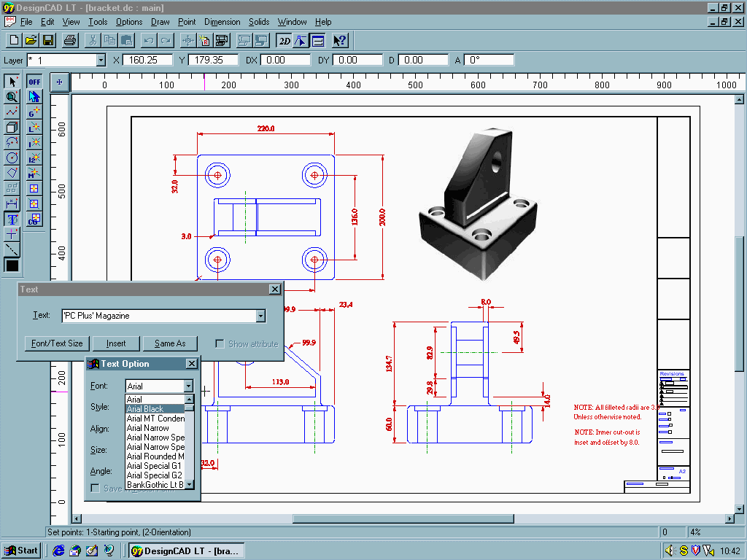Screen dimensions: 747x560
Task: Open the File menu
Action: click(26, 22)
